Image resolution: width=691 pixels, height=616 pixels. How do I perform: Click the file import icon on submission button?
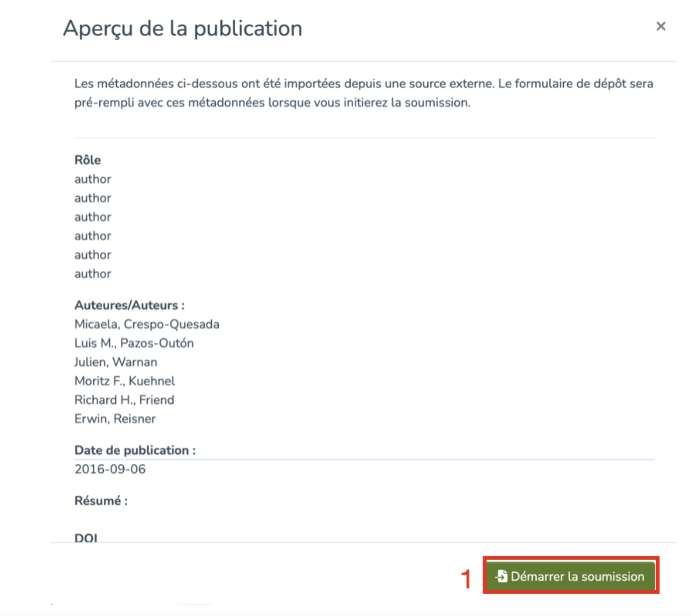tap(502, 576)
